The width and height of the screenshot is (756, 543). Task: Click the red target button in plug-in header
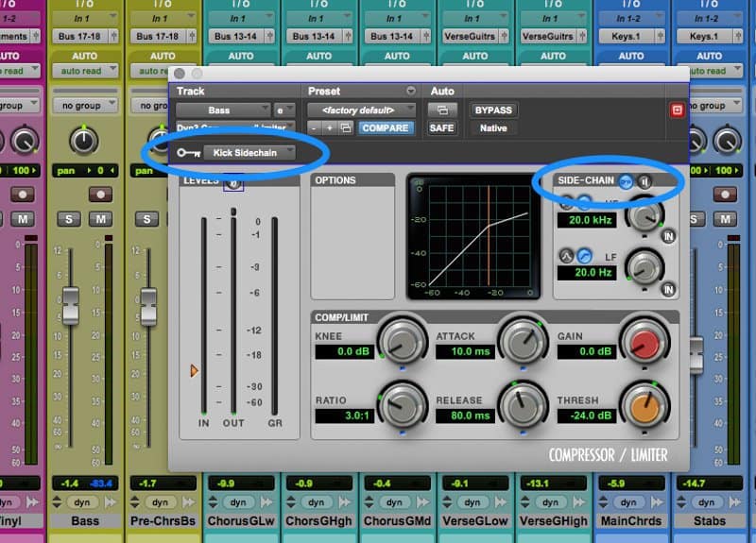coord(677,110)
